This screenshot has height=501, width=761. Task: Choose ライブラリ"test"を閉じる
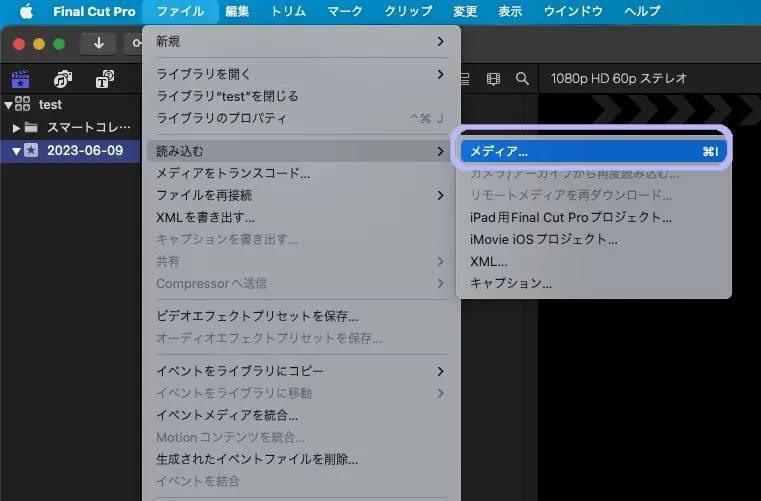(x=301, y=96)
